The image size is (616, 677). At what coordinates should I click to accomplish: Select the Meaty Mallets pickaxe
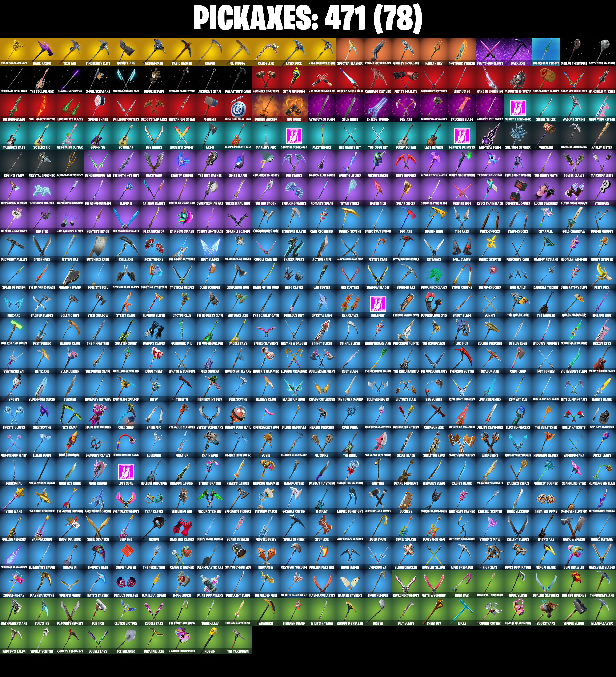click(406, 80)
